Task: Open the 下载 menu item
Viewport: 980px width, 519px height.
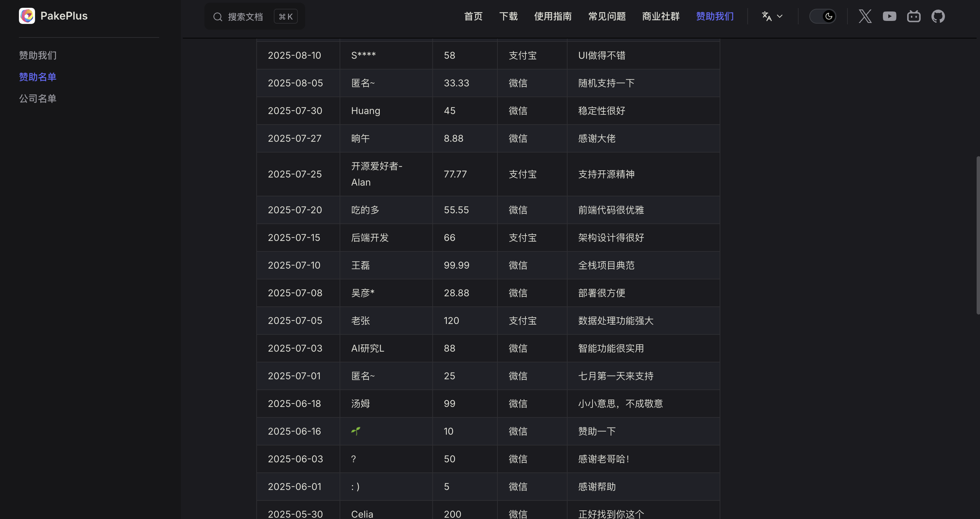Action: pyautogui.click(x=508, y=16)
